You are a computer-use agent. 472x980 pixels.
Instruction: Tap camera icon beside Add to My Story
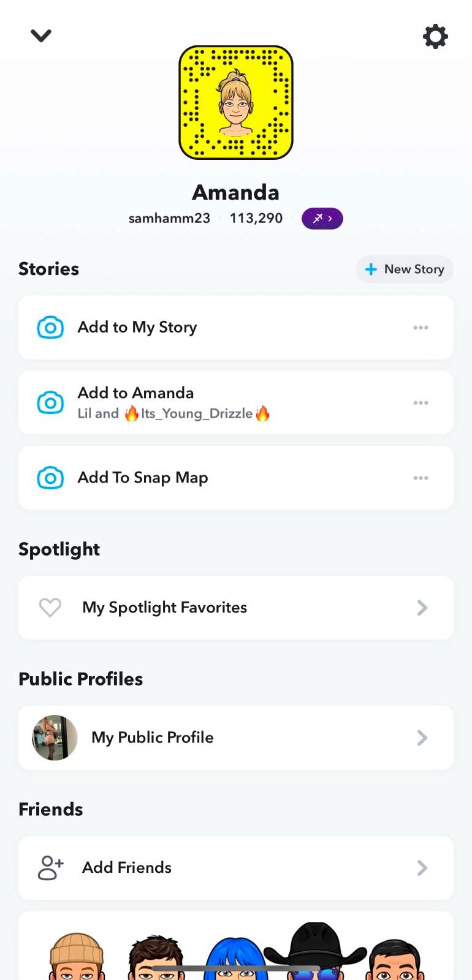50,328
